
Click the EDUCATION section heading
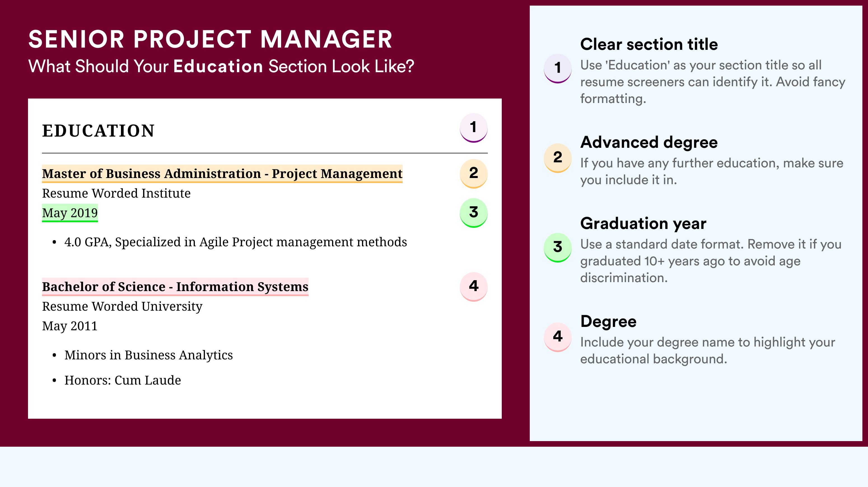pyautogui.click(x=98, y=131)
